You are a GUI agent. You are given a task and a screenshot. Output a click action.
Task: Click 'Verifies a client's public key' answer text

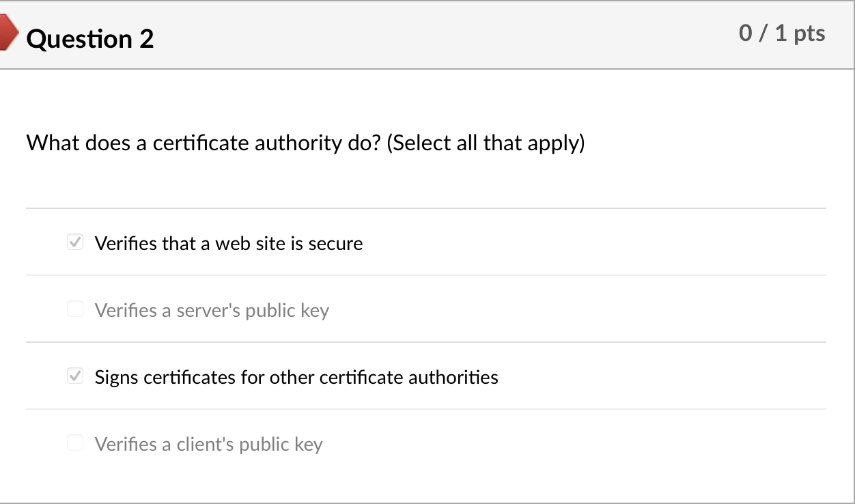pyautogui.click(x=208, y=444)
